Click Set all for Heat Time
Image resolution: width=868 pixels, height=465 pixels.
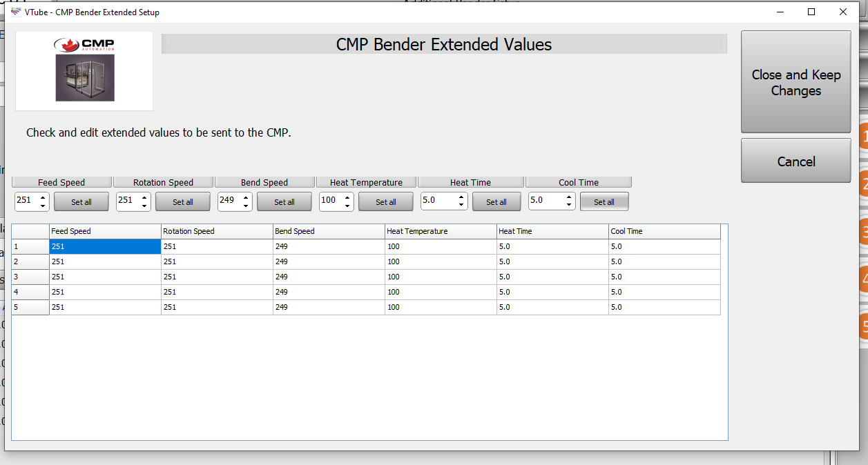click(496, 201)
